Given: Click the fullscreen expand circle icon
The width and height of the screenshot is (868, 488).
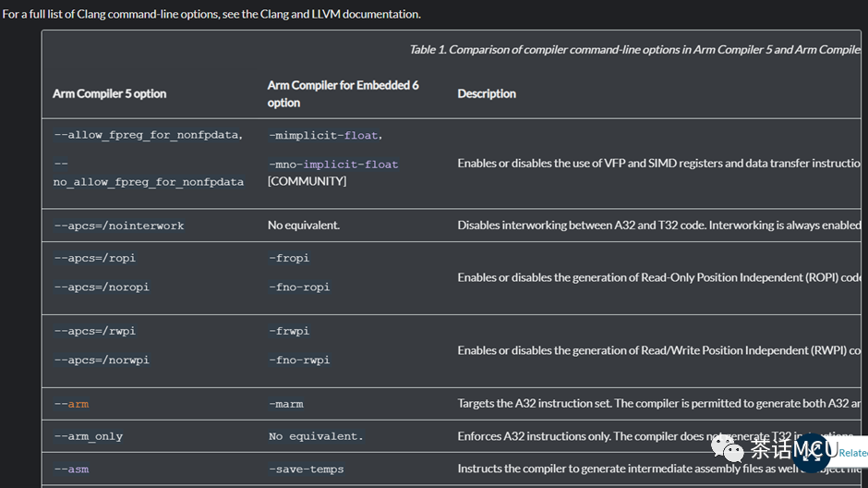Looking at the screenshot, I should coord(812,453).
